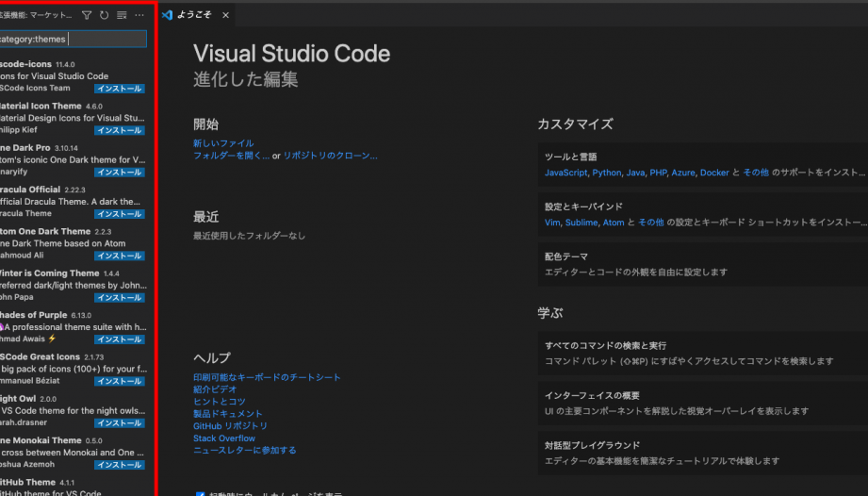Image resolution: width=868 pixels, height=496 pixels.
Task: Install VSCode Great Icons extension
Action: coord(120,381)
